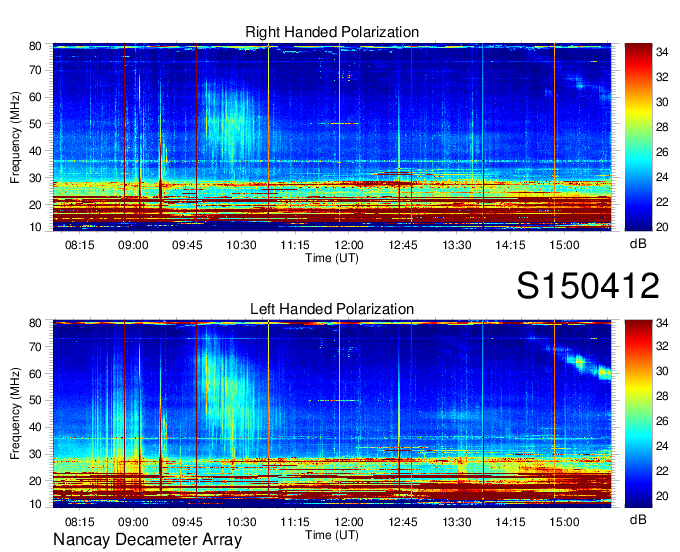Screen dimensions: 680x552
Task: Click the 09:45 time tick under right-handed plot
Action: coord(187,245)
